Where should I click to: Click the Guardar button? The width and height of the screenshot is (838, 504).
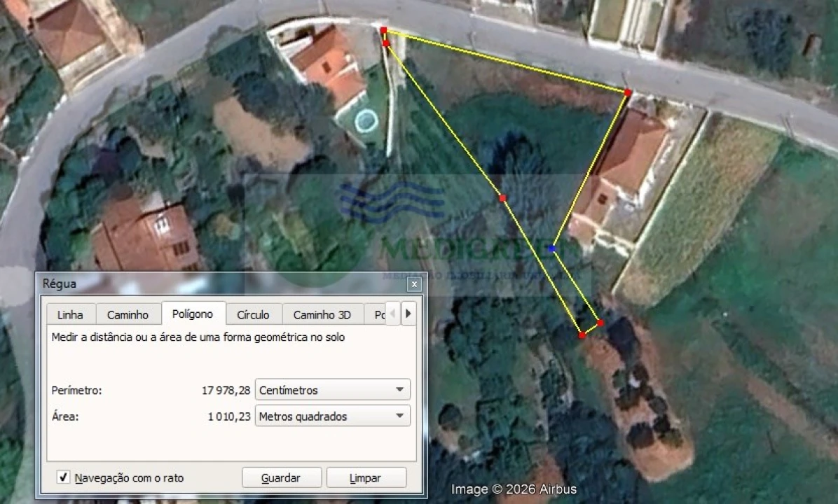282,478
